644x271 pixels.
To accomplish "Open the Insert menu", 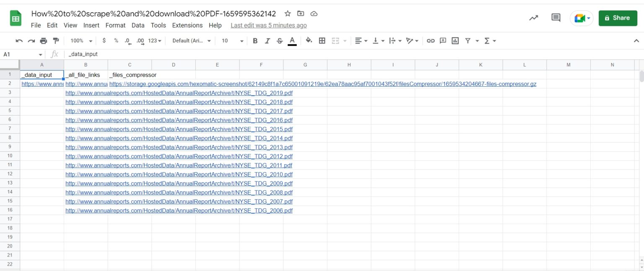I will [91, 25].
